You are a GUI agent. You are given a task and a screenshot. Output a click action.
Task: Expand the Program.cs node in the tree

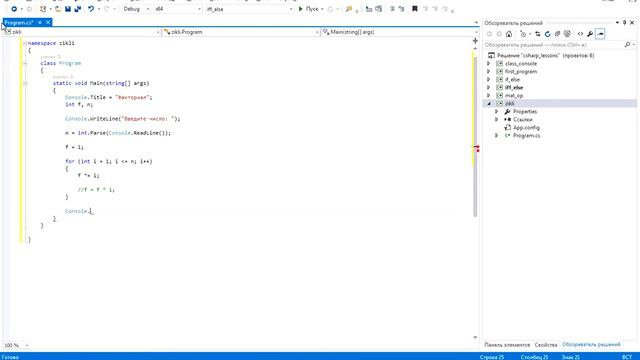coord(496,136)
